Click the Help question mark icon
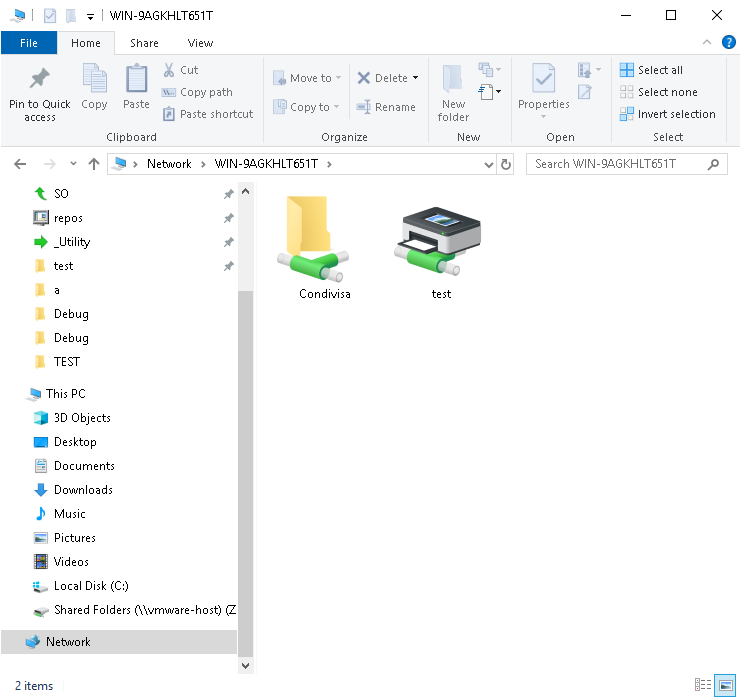 coord(728,42)
